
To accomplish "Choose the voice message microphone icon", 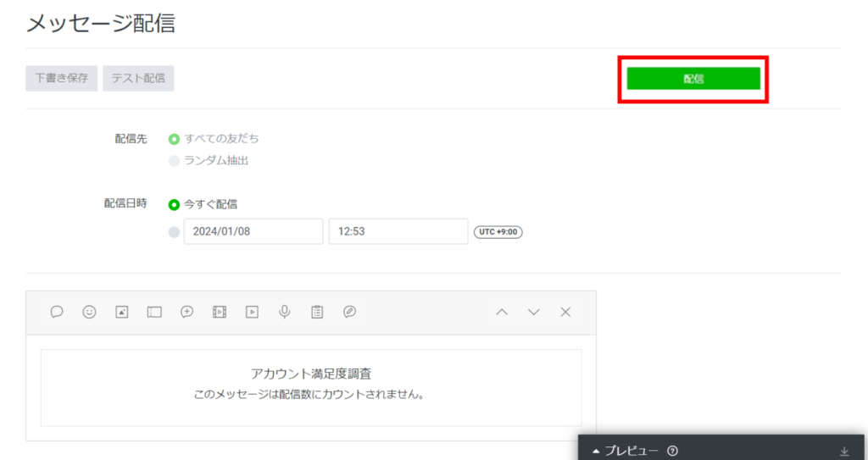I will pos(285,312).
